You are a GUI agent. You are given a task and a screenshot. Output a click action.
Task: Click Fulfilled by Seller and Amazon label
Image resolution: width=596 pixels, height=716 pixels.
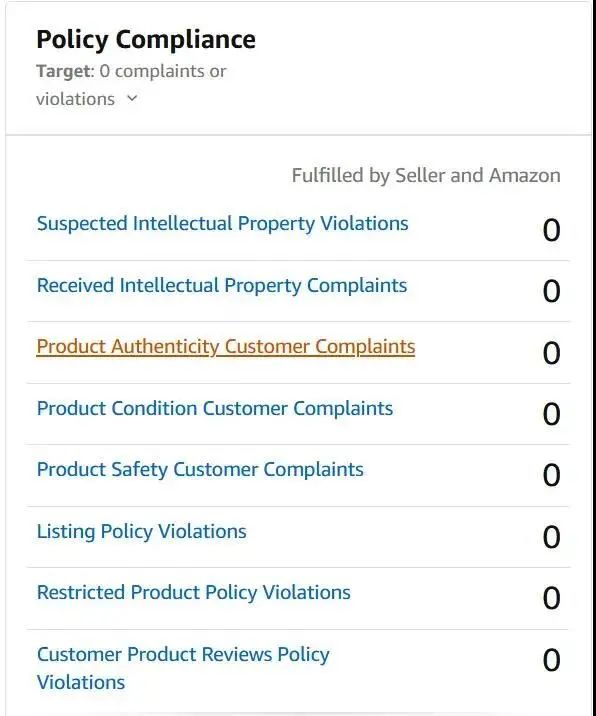(426, 175)
